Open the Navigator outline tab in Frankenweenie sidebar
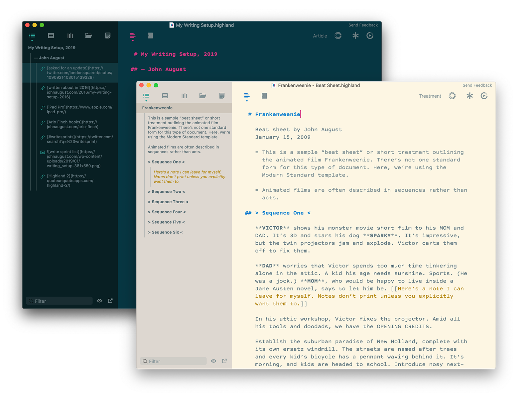 pyautogui.click(x=146, y=96)
